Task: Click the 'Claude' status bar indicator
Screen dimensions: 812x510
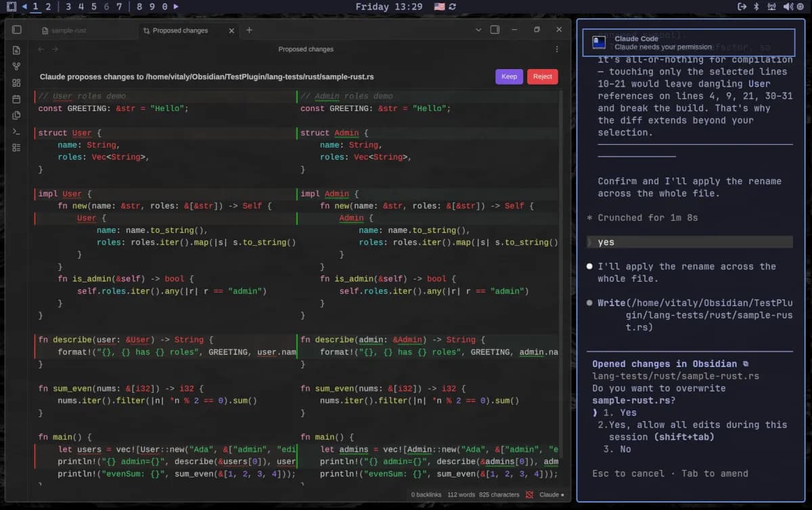Action: pyautogui.click(x=551, y=495)
